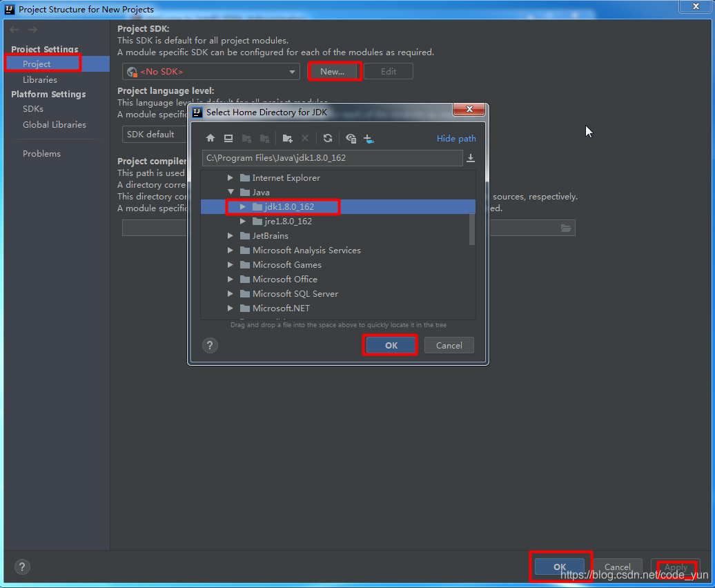715x588 pixels.
Task: Cancel the JDK directory dialog
Action: 449,346
